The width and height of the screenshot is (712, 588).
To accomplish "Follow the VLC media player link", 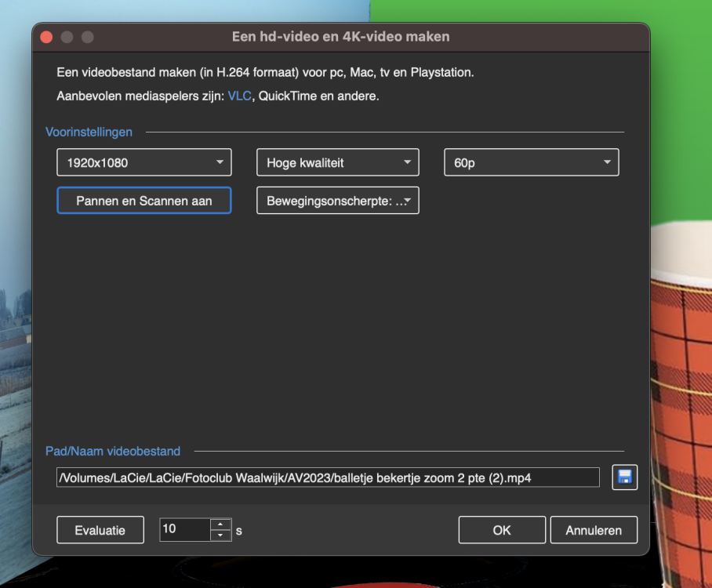I will tap(238, 96).
